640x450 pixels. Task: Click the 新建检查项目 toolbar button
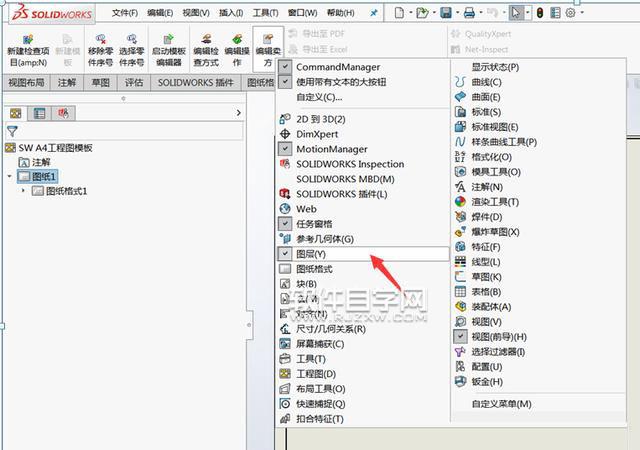pos(28,50)
